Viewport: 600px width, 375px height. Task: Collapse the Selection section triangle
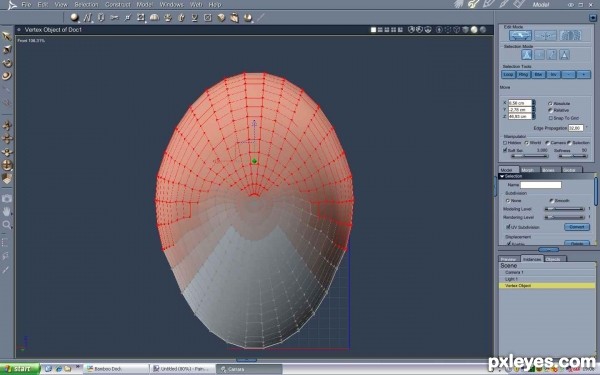tap(502, 176)
